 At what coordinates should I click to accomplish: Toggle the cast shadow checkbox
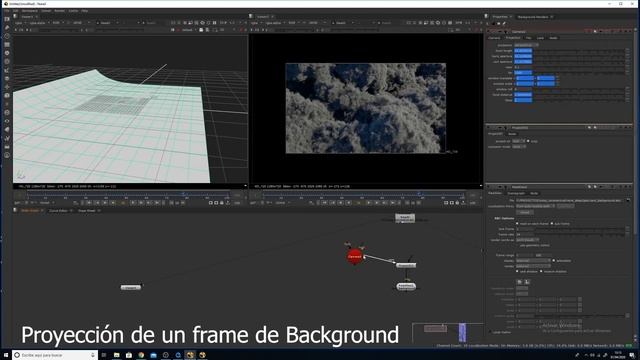(517, 271)
